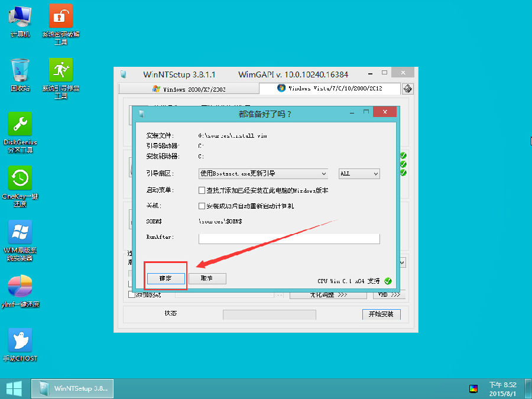Expand the VHD >>> options

(x=389, y=294)
